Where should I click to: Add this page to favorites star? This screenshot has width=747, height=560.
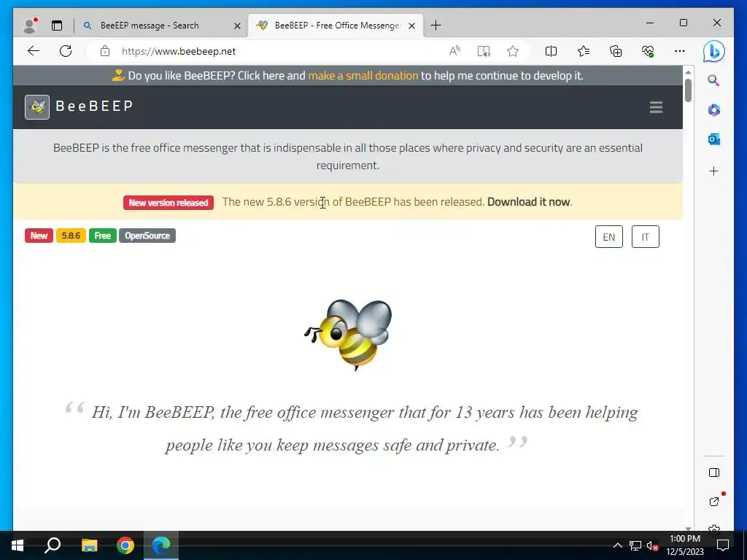coord(513,51)
